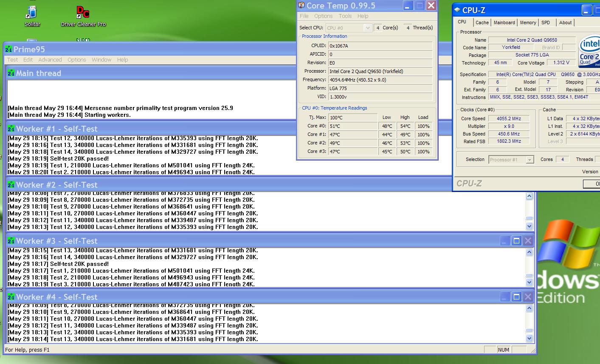Viewport: 600px width, 364px height.
Task: Click the CPU-Z title bar icon
Action: [457, 10]
